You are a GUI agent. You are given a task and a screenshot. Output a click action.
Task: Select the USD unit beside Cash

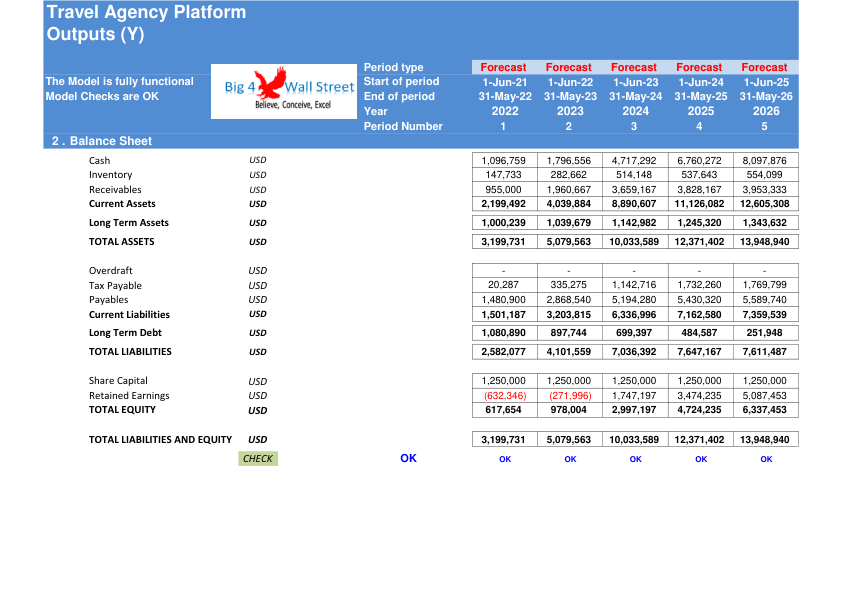tap(258, 160)
